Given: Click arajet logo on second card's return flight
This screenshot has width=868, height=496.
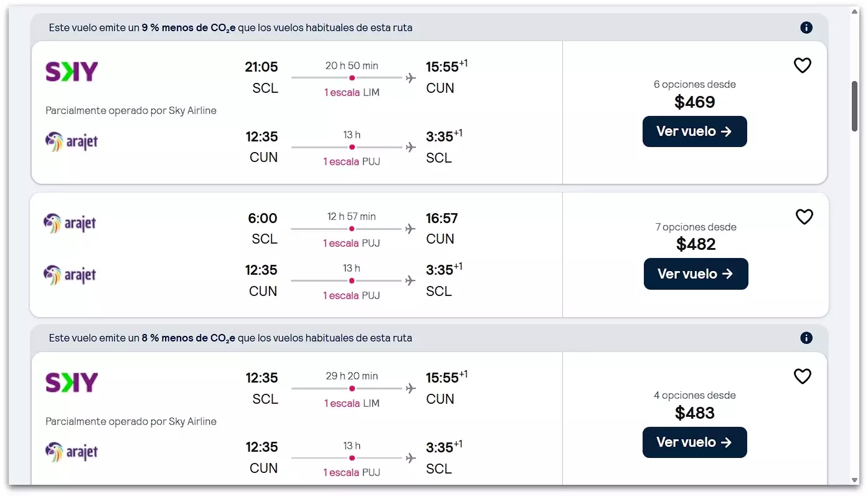Looking at the screenshot, I should (x=70, y=275).
